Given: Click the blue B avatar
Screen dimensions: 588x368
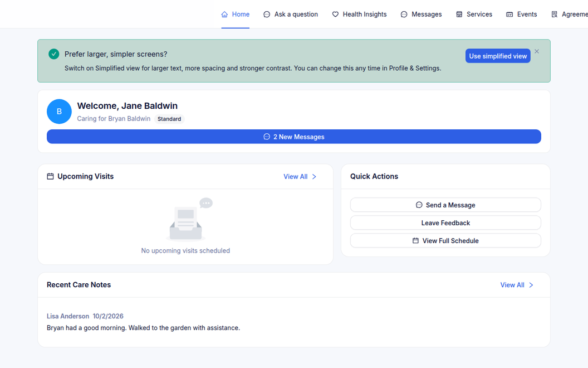Looking at the screenshot, I should (x=59, y=112).
